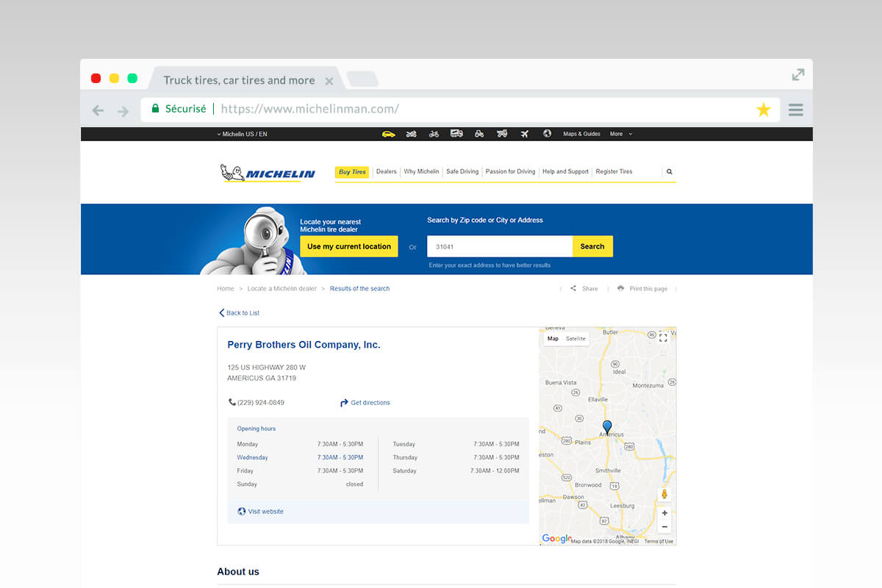Viewport: 882px width, 588px height.
Task: Click the browser forward arrow
Action: 123,111
